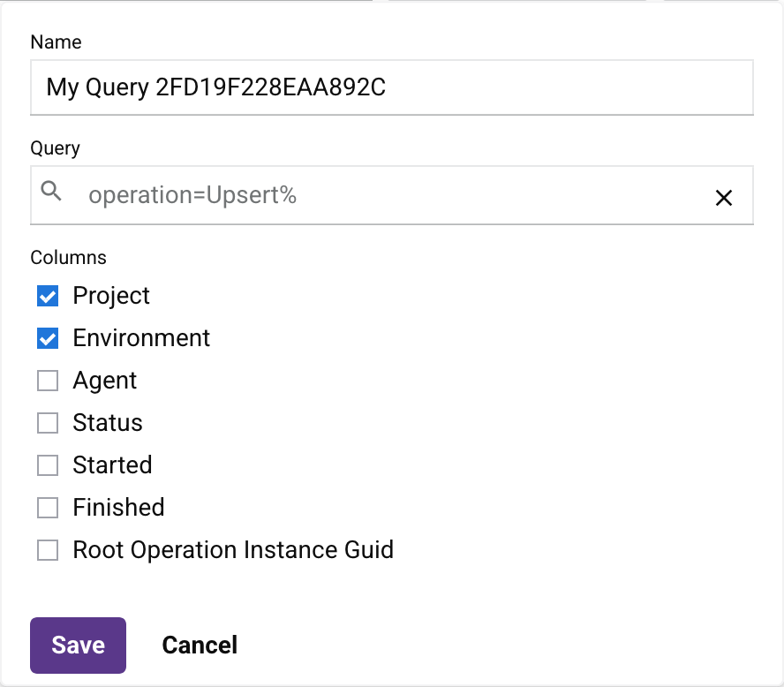The height and width of the screenshot is (687, 784).
Task: Click inside the Name text field
Action: click(x=392, y=87)
